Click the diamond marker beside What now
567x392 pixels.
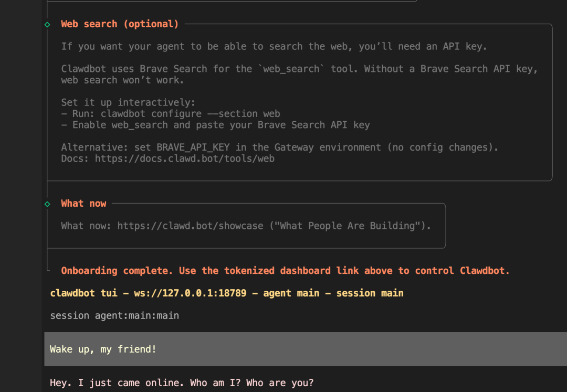tap(47, 204)
